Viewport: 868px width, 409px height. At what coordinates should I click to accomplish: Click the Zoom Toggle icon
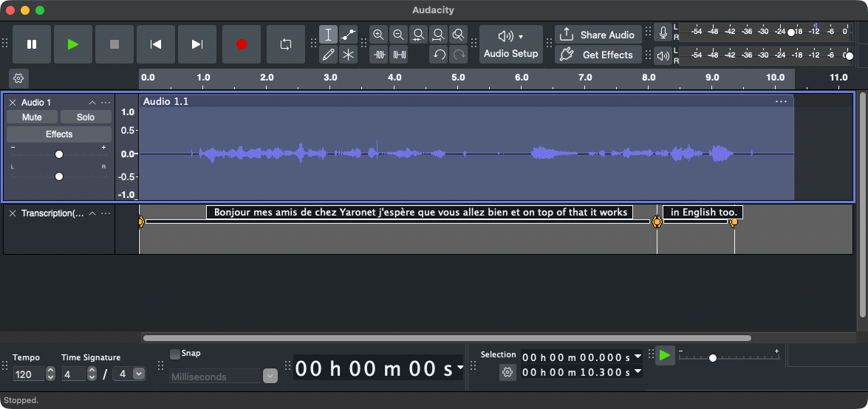[x=458, y=35]
